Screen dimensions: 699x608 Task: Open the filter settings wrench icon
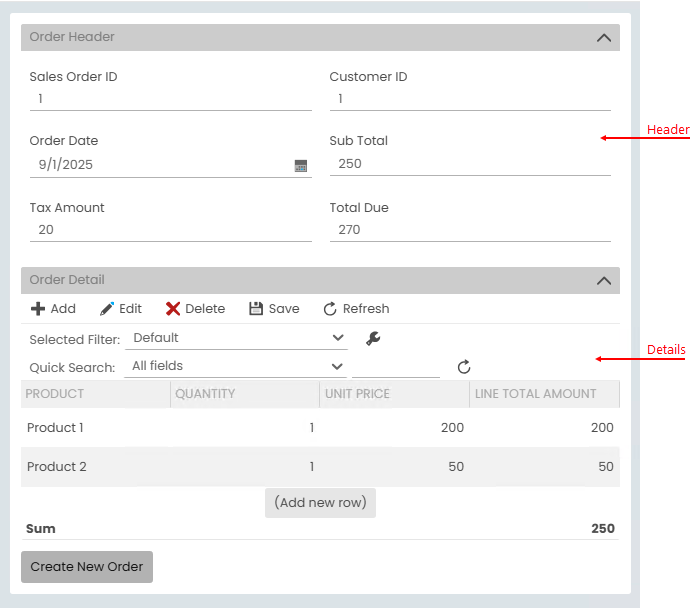coord(373,338)
